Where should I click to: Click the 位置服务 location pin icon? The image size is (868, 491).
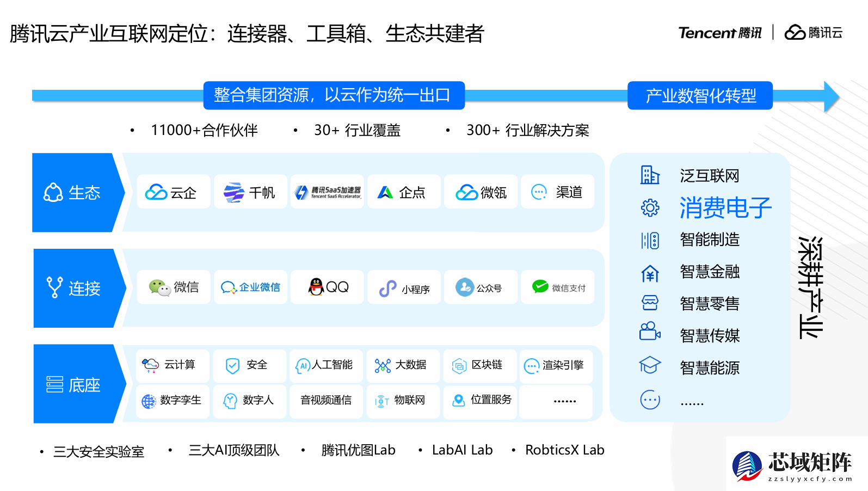click(x=459, y=401)
